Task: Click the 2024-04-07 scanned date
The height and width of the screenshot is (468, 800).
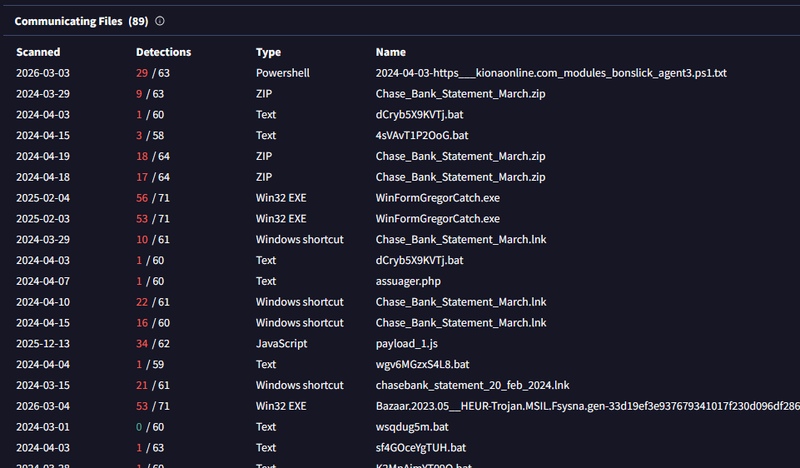Action: point(43,281)
